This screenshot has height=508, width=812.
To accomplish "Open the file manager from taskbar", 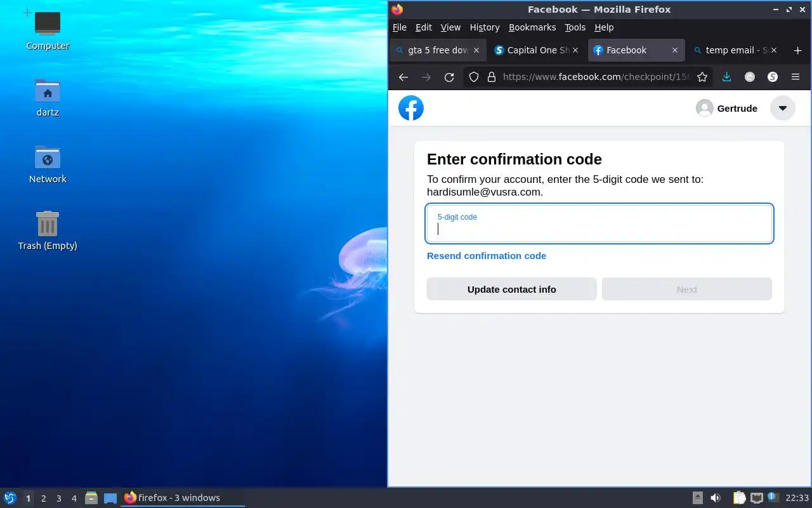I will 91,498.
